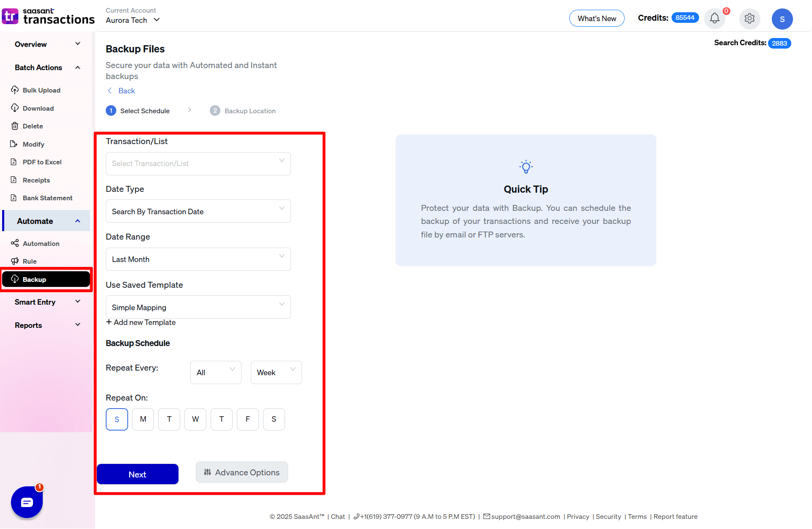This screenshot has width=812, height=529.
Task: Click the Search Credits 2883 badge
Action: point(779,43)
